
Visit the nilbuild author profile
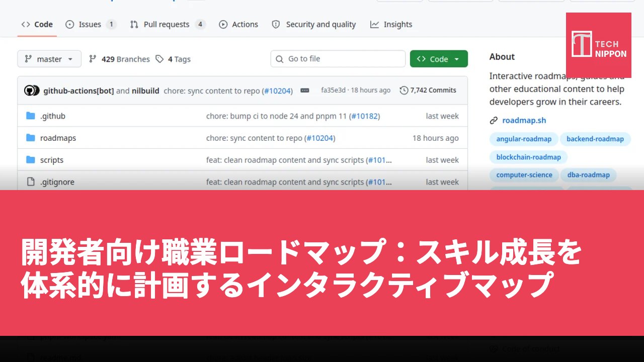(145, 90)
